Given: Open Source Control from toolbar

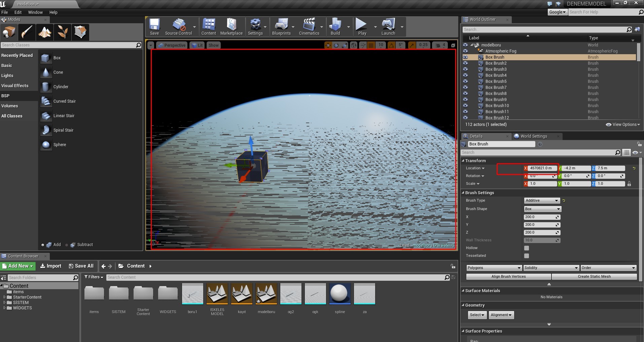Looking at the screenshot, I should 178,27.
